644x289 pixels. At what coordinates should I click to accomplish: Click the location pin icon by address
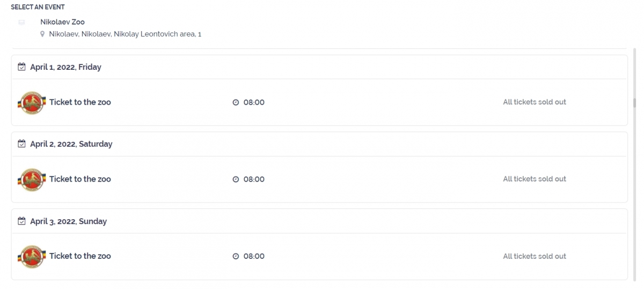click(42, 34)
